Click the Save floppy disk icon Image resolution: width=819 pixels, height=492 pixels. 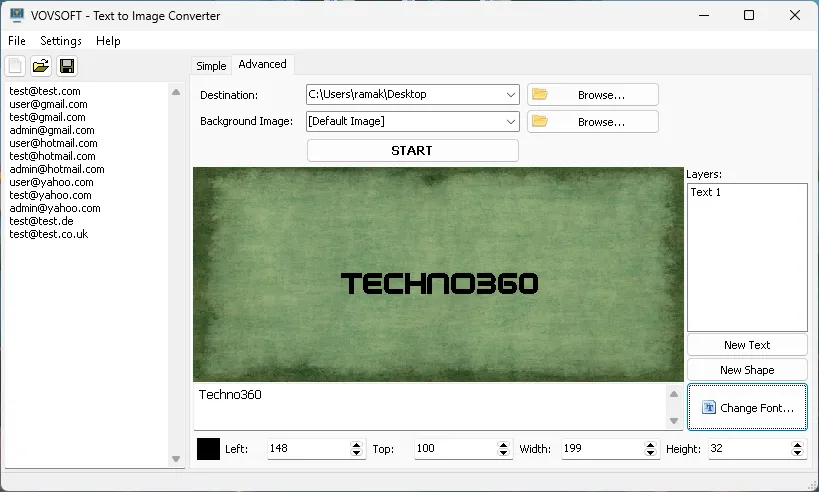[x=67, y=67]
